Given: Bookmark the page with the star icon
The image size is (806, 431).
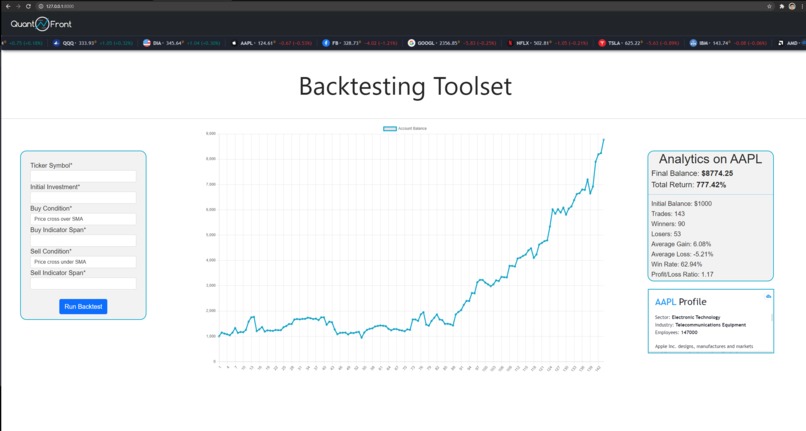Looking at the screenshot, I should (x=770, y=6).
